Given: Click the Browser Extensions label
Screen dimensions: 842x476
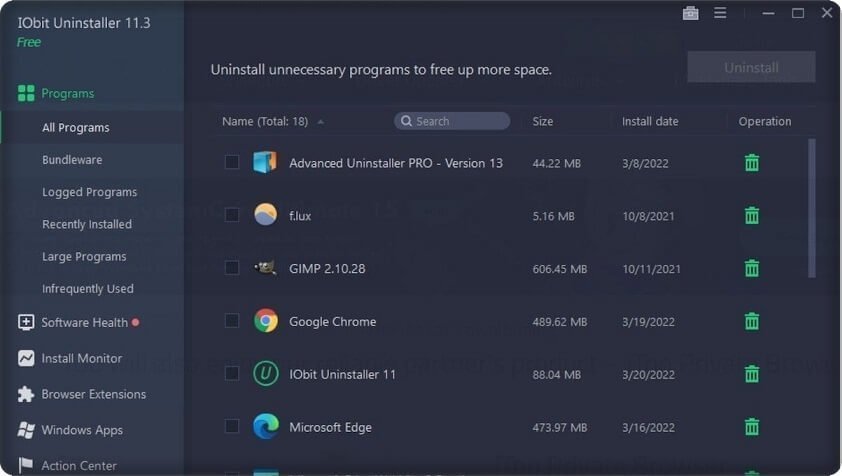Looking at the screenshot, I should click(x=93, y=394).
